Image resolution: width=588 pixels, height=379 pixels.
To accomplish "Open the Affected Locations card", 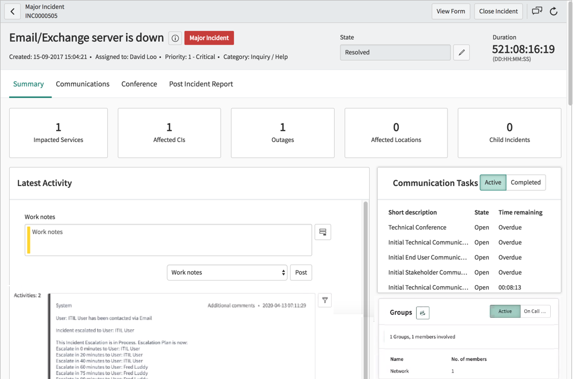I will pos(396,133).
